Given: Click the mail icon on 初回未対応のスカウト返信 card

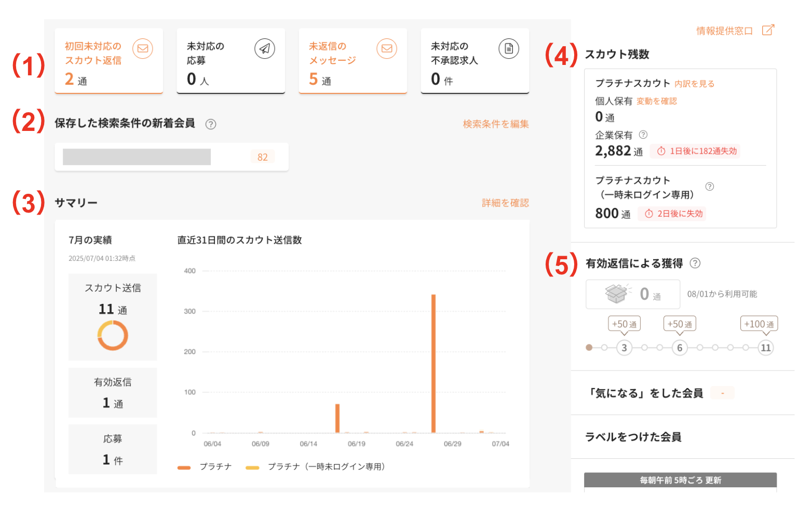Looking at the screenshot, I should coord(142,49).
